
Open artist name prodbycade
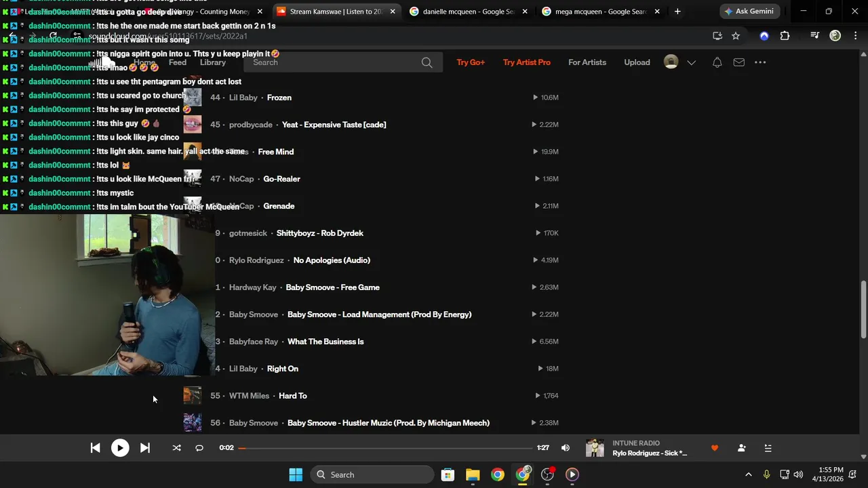[x=251, y=125]
